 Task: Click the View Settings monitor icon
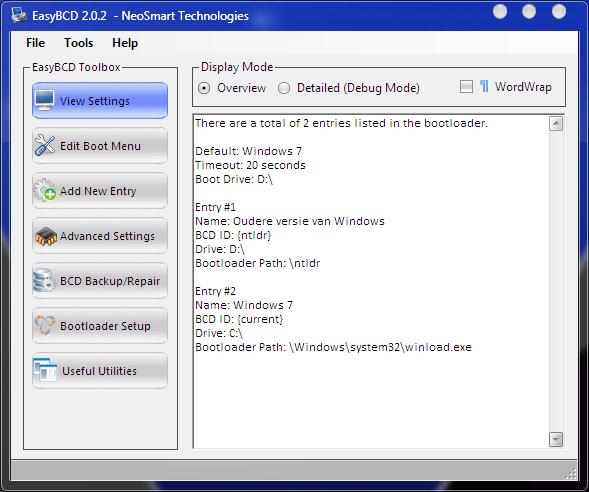[x=45, y=100]
